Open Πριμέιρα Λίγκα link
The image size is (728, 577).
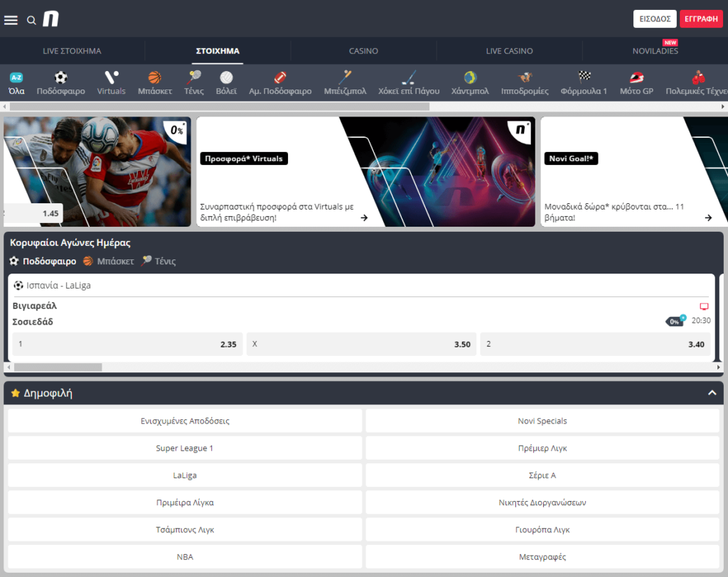pyautogui.click(x=185, y=502)
